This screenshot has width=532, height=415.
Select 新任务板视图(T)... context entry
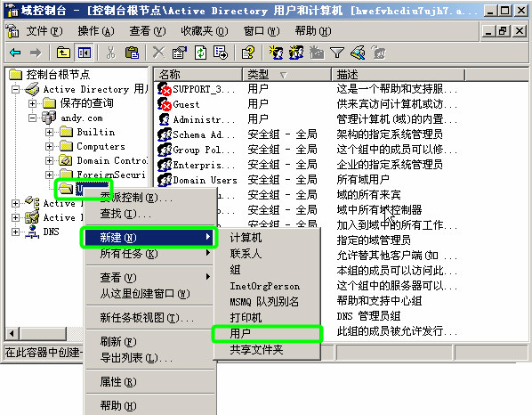coord(149,318)
